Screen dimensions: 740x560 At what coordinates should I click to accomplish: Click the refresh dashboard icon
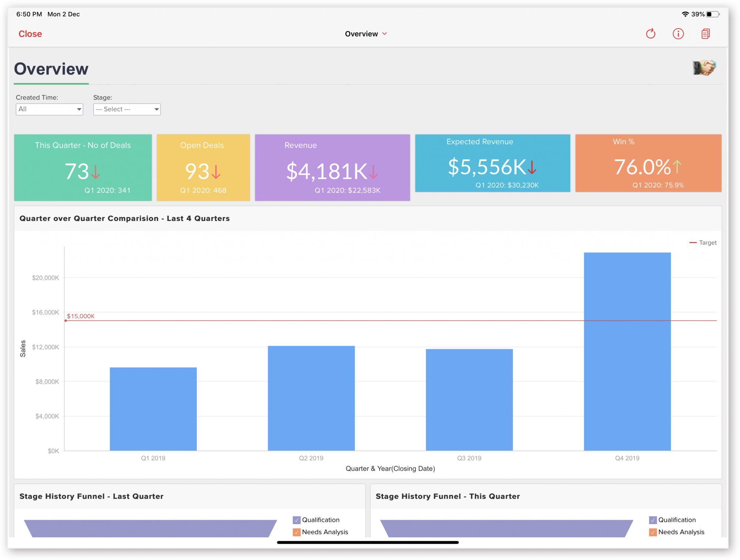pyautogui.click(x=651, y=34)
